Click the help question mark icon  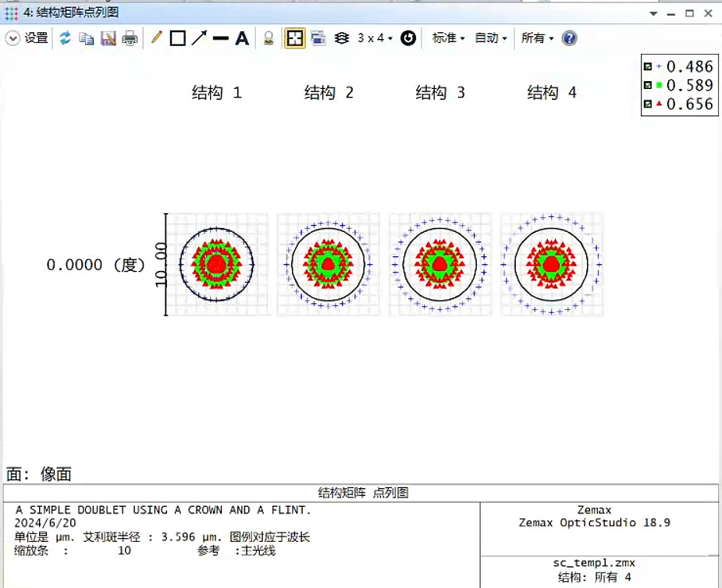click(570, 38)
